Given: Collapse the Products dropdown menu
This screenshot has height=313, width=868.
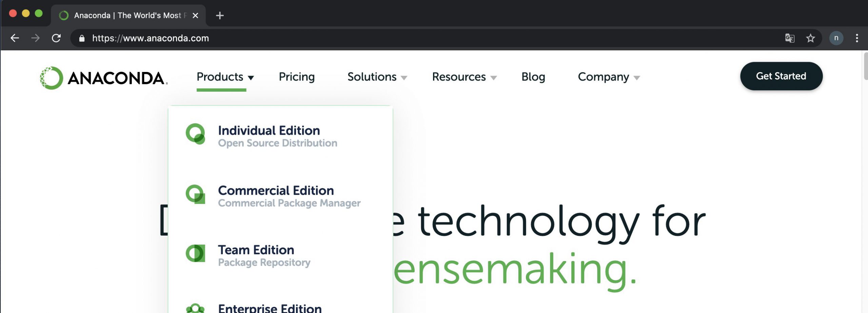Looking at the screenshot, I should (x=225, y=77).
